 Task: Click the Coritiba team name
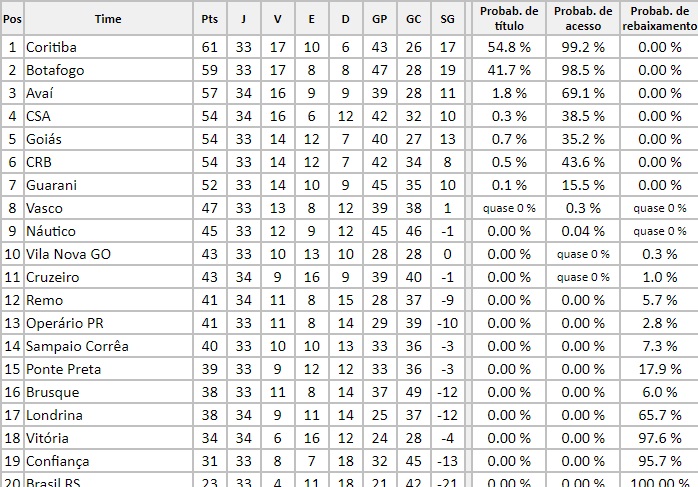point(52,47)
